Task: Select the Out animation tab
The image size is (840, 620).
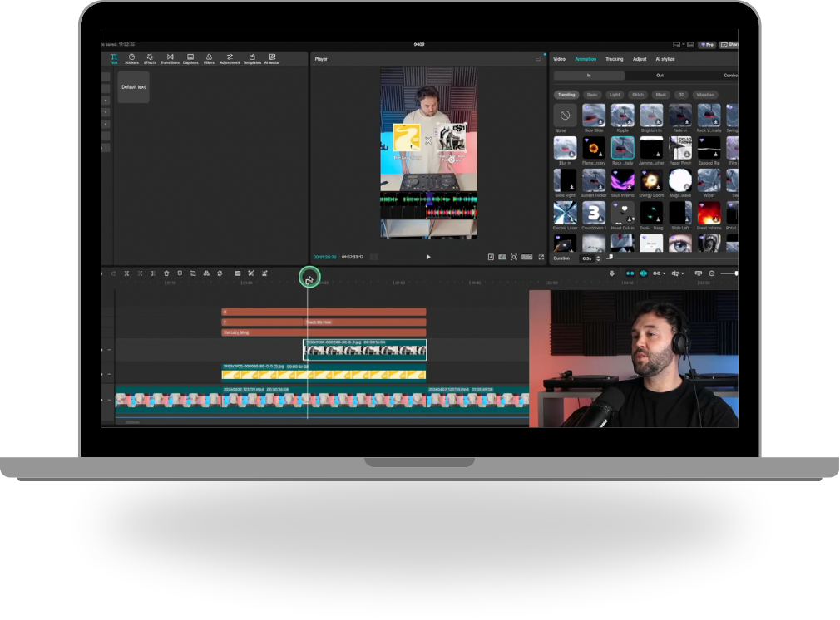Action: point(660,76)
